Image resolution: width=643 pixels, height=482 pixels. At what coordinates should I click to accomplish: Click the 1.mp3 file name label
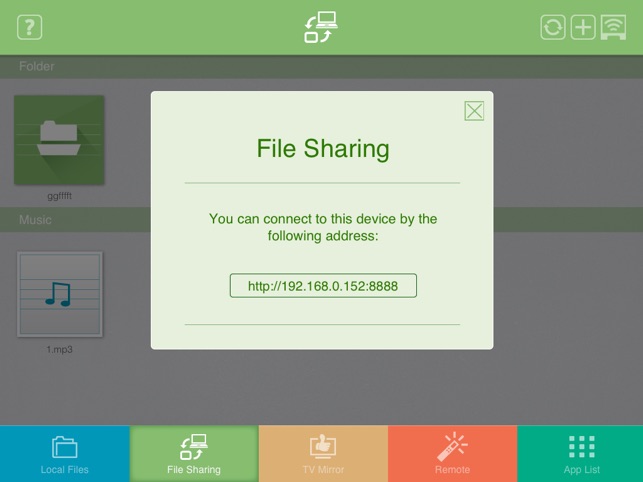59,350
